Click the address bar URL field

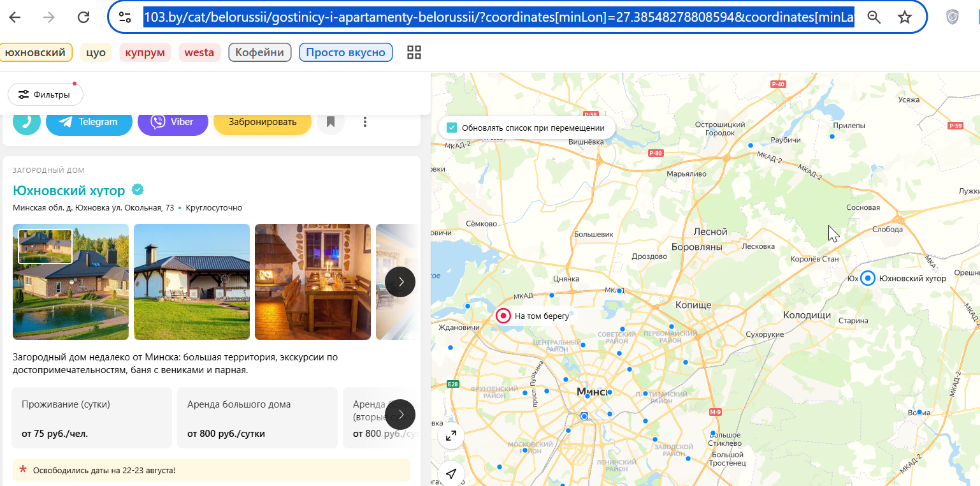pos(498,17)
